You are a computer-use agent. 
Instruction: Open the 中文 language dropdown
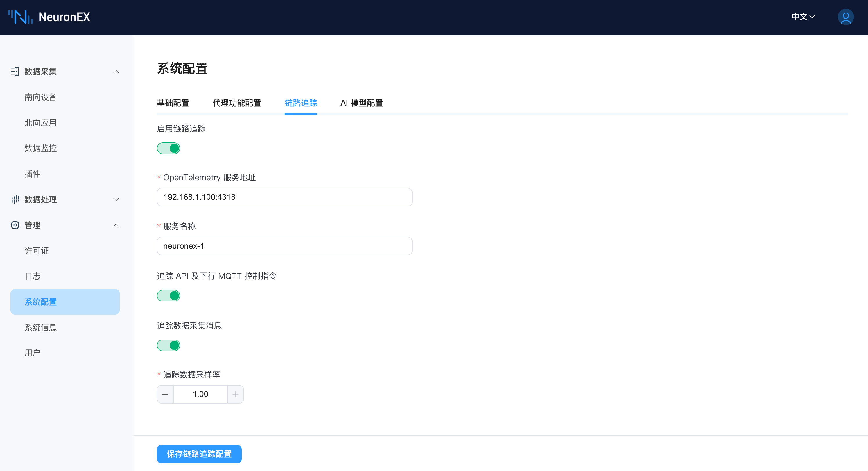point(803,17)
